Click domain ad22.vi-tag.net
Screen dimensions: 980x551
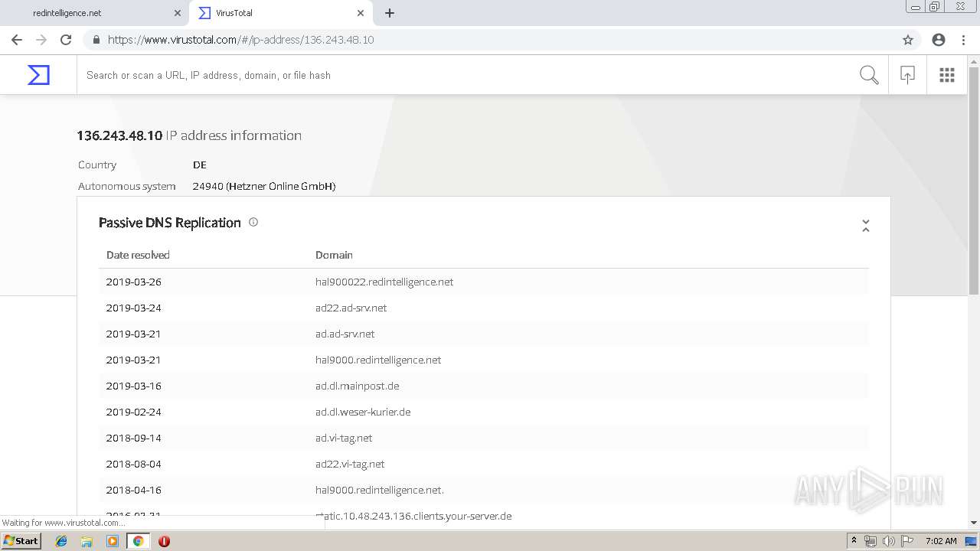(x=350, y=464)
